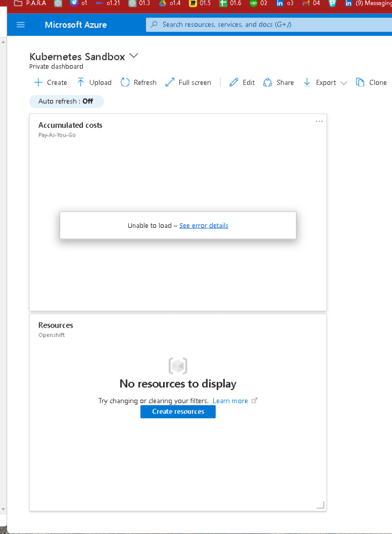The image size is (392, 534).
Task: Open the o1 bookmark
Action: 79,3
